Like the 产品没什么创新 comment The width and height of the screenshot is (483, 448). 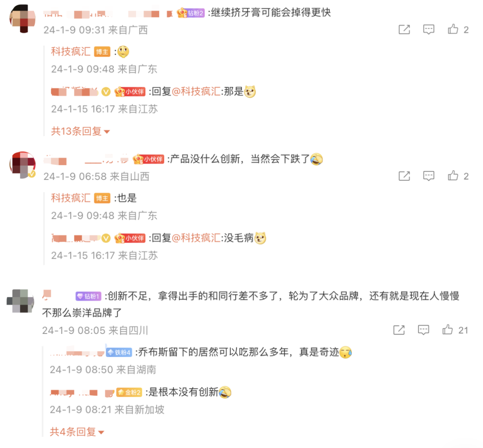coord(458,176)
